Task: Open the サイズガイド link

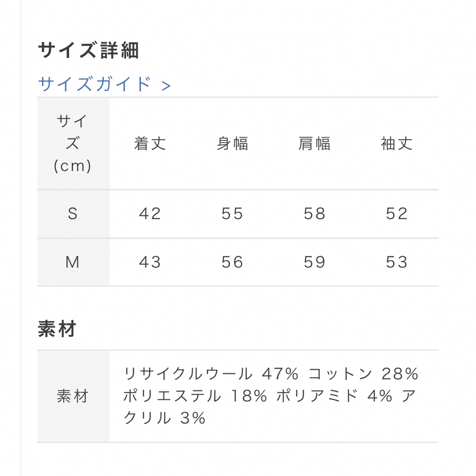Action: (104, 84)
